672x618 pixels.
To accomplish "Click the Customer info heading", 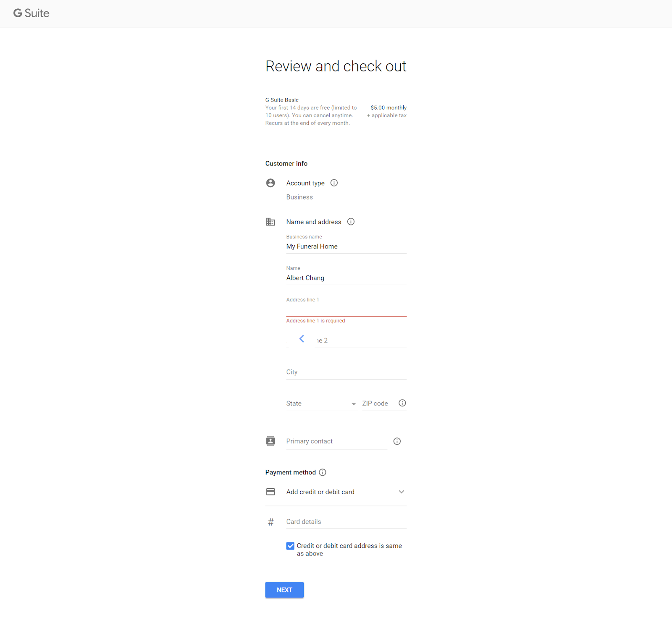I will click(x=286, y=163).
